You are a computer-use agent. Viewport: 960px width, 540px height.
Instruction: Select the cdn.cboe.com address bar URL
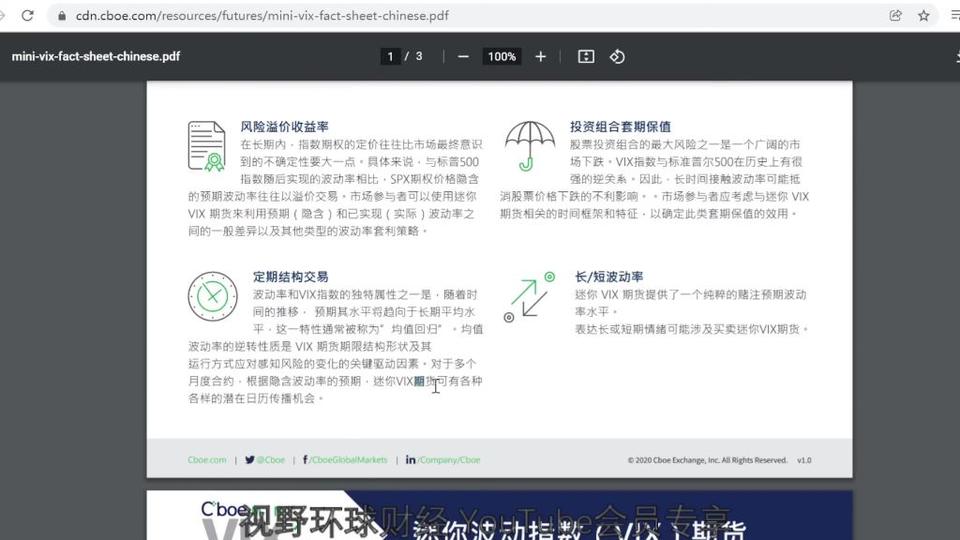(262, 16)
